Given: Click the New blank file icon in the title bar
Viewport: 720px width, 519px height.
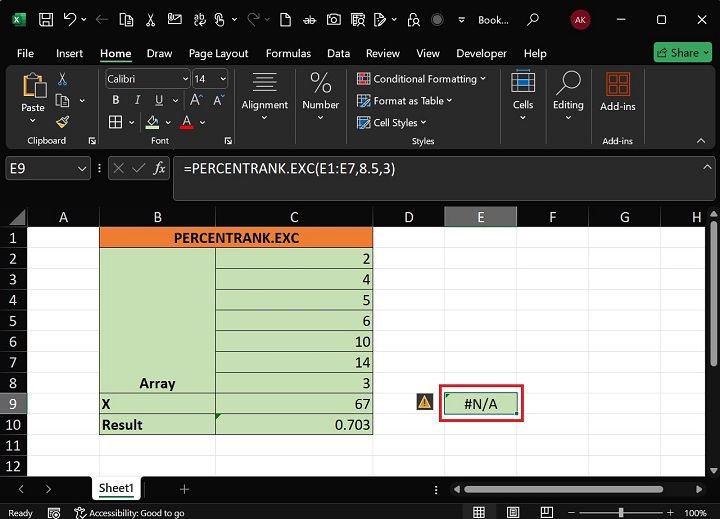Looking at the screenshot, I should (286, 20).
